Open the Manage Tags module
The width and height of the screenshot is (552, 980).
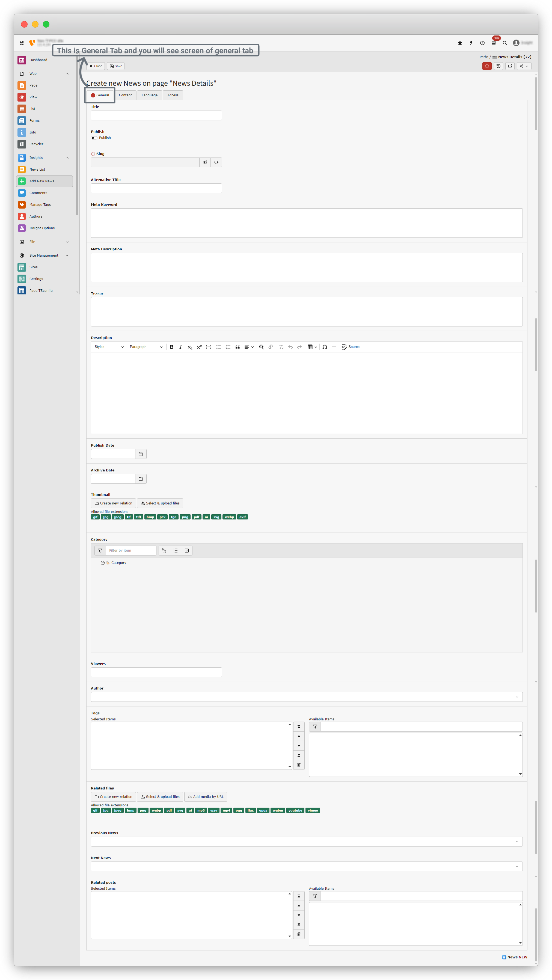40,205
